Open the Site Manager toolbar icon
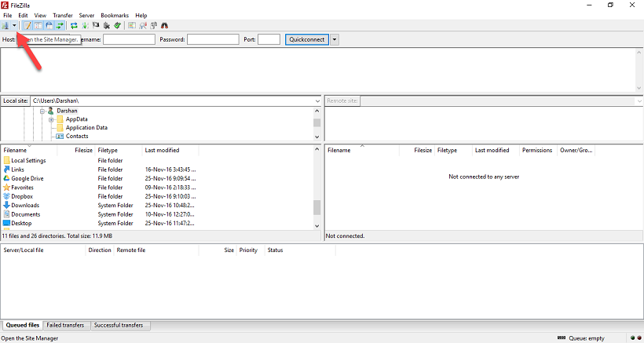 pos(5,25)
